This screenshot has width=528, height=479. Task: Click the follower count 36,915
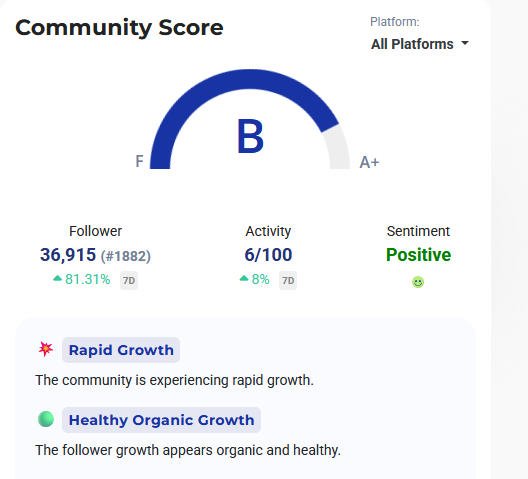[x=68, y=255]
